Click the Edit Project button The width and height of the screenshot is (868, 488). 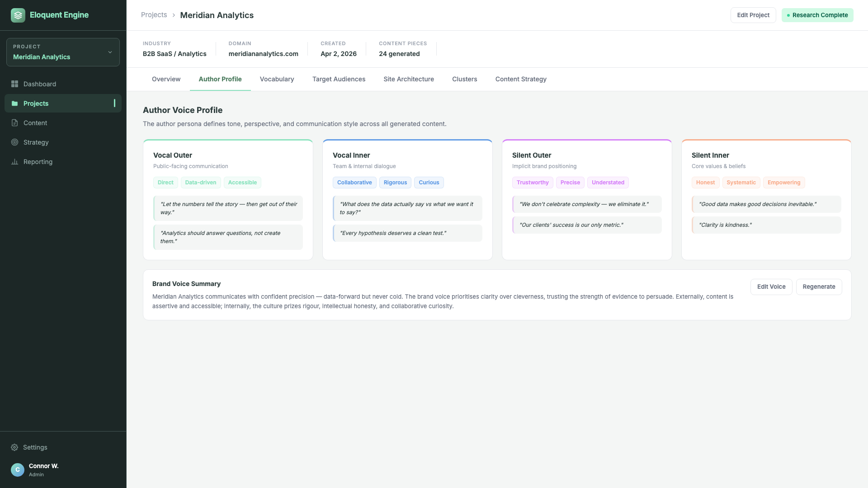753,15
